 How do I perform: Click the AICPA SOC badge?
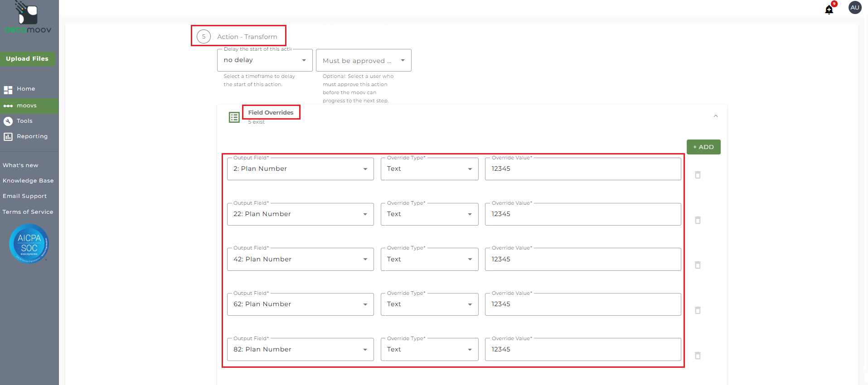pyautogui.click(x=29, y=244)
